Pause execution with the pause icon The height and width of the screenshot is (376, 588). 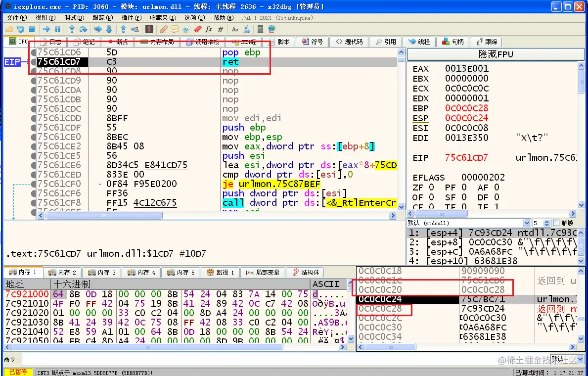(x=58, y=29)
